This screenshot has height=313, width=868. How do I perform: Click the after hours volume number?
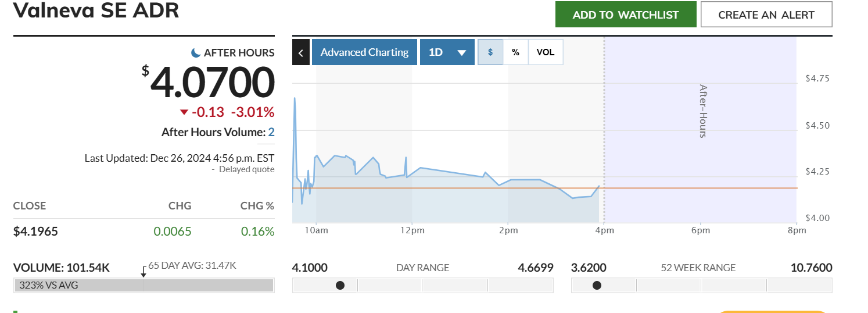pyautogui.click(x=271, y=133)
